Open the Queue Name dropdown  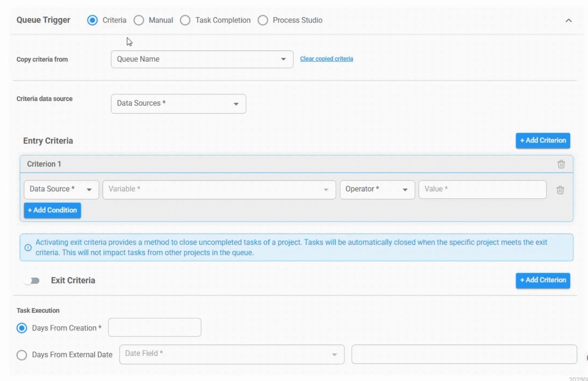point(202,59)
